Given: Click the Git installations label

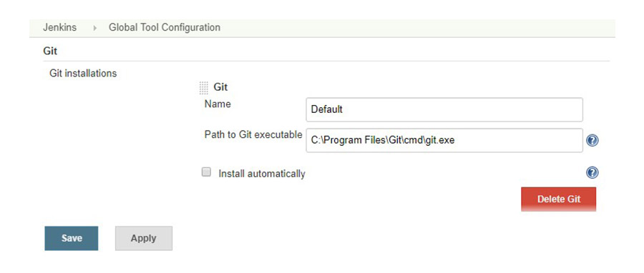Looking at the screenshot, I should click(83, 74).
